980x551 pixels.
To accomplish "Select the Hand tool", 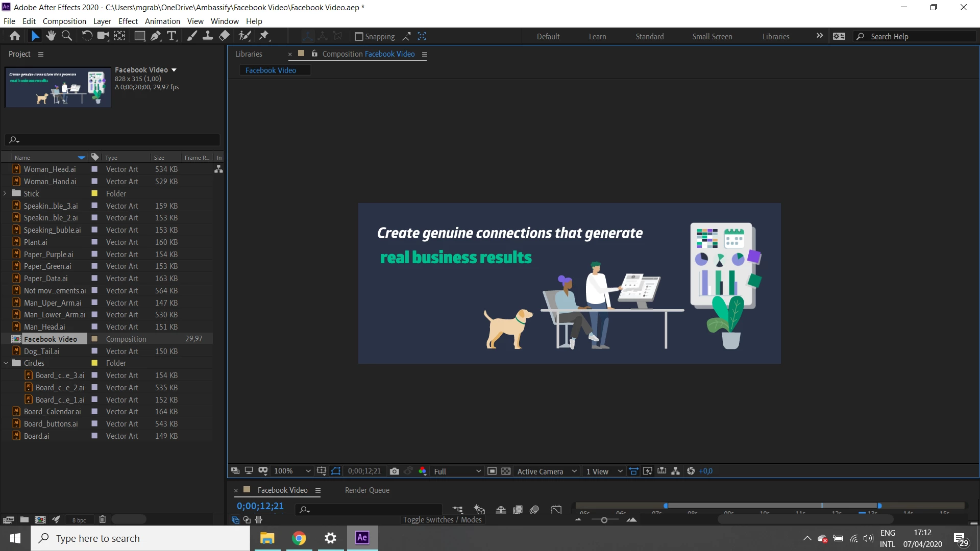I will [x=51, y=36].
